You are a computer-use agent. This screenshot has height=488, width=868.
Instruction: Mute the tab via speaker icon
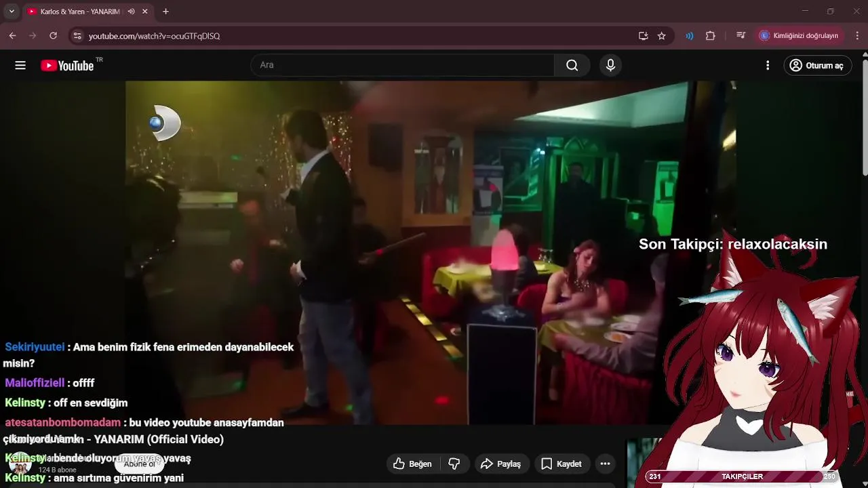pos(131,12)
